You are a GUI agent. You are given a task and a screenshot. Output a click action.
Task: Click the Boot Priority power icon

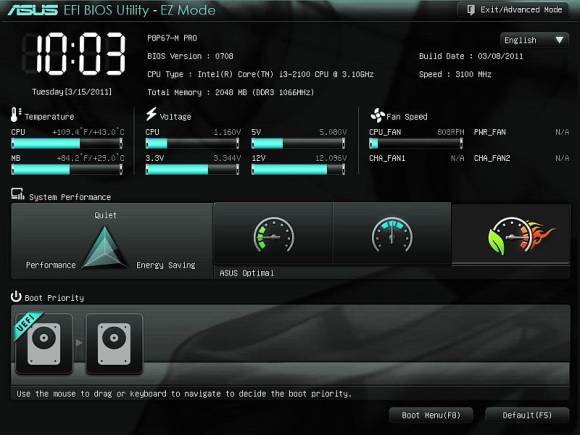pos(16,296)
